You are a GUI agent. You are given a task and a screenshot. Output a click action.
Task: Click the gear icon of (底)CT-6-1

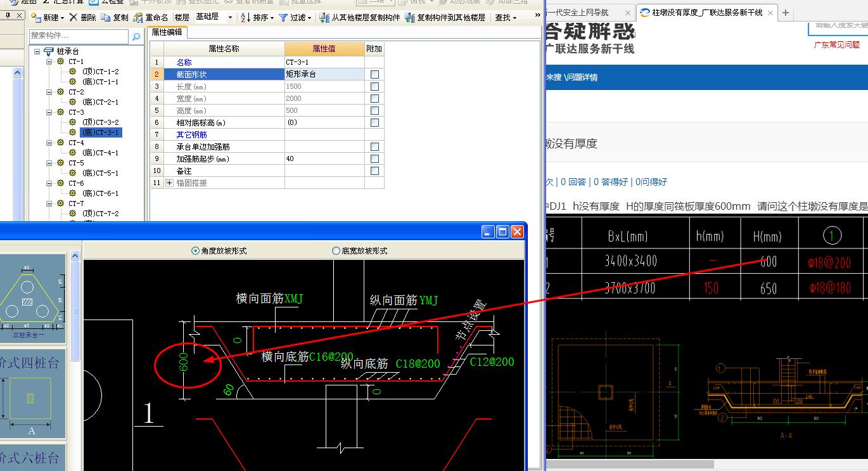pyautogui.click(x=73, y=193)
